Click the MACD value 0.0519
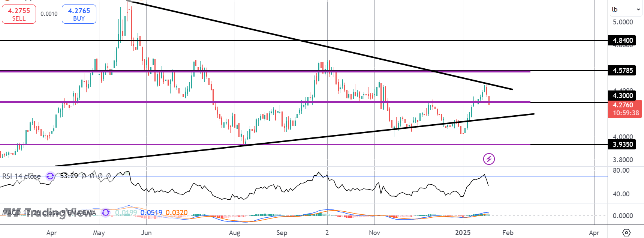The height and width of the screenshot is (238, 644). tap(151, 213)
